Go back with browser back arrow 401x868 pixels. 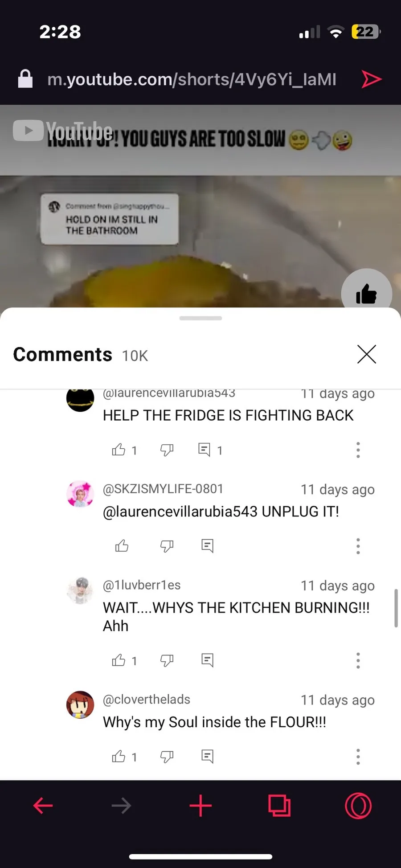43,806
